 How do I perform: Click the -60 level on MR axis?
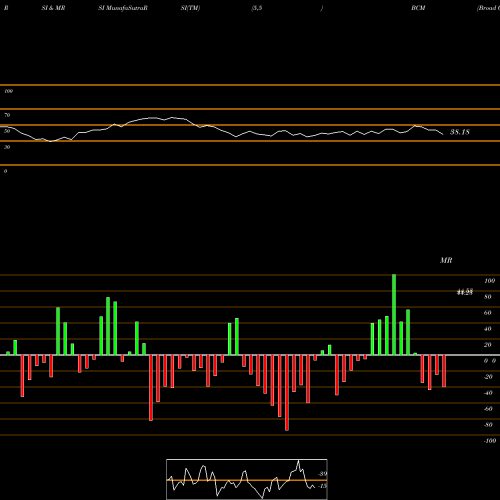(488, 409)
